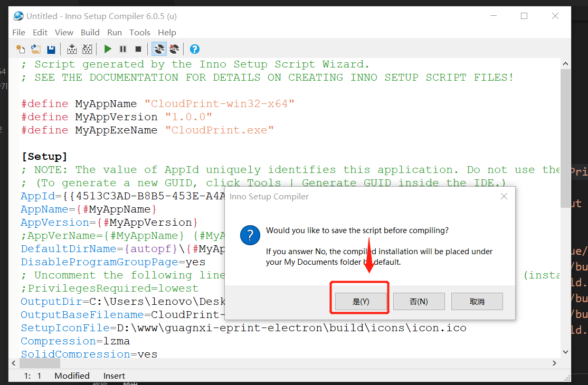Click the 取消 cancel button

coord(477,302)
